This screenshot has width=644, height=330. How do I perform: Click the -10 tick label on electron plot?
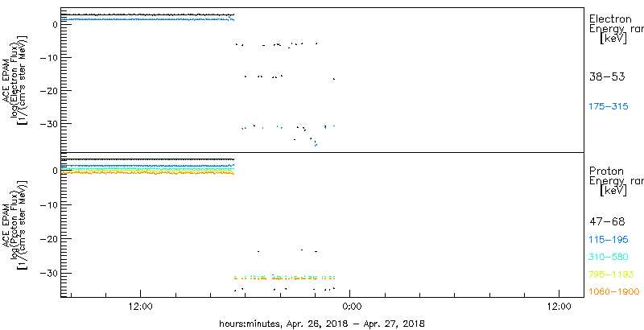click(49, 57)
